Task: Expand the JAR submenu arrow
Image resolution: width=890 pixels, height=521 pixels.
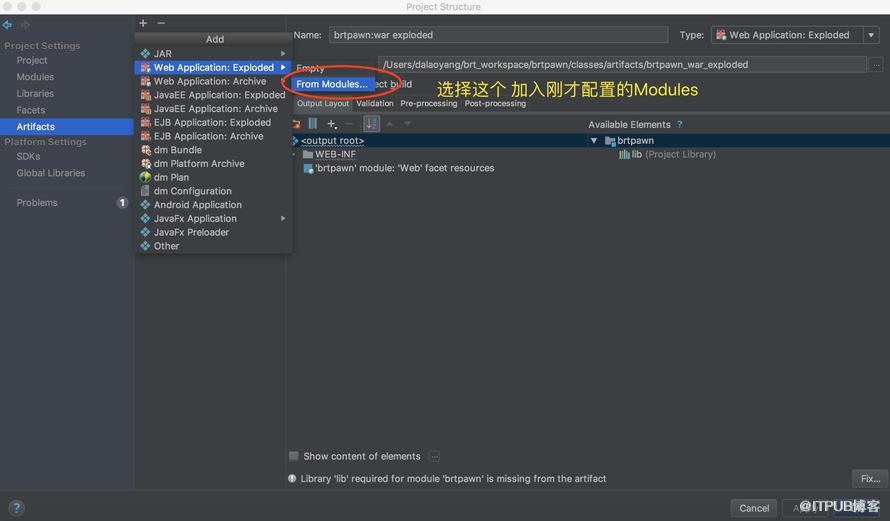Action: [x=283, y=53]
